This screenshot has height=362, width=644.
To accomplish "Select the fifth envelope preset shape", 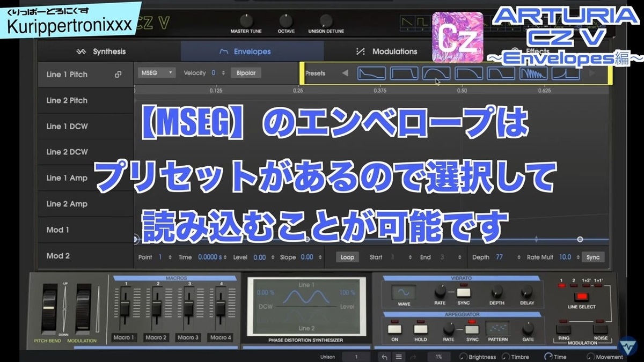I will (501, 73).
